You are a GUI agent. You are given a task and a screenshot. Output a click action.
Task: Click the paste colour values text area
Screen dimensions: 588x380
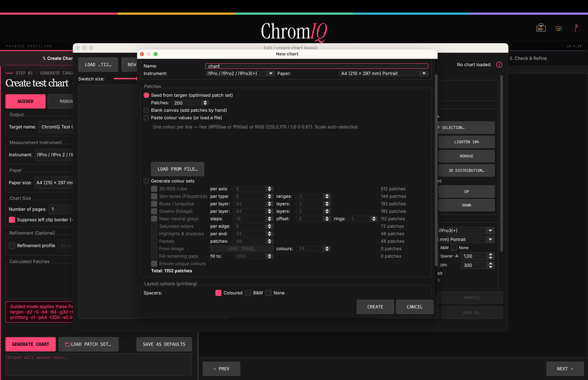click(289, 142)
